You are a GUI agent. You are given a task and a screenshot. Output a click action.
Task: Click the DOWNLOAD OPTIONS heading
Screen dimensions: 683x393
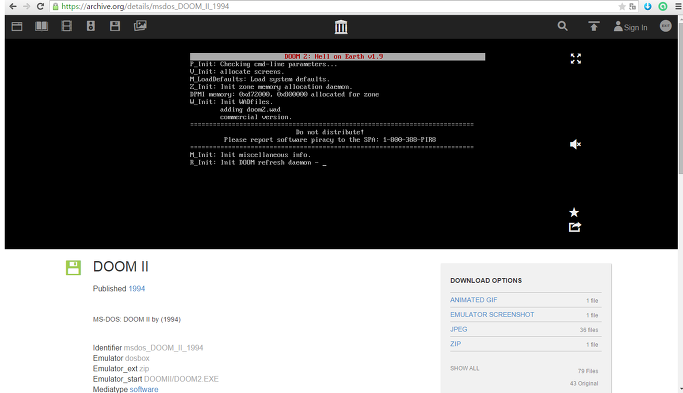486,281
